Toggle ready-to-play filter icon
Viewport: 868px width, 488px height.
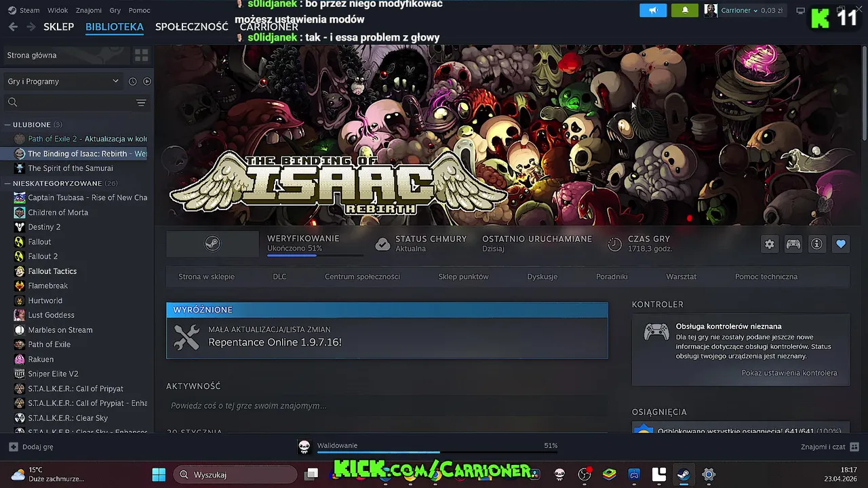click(147, 81)
